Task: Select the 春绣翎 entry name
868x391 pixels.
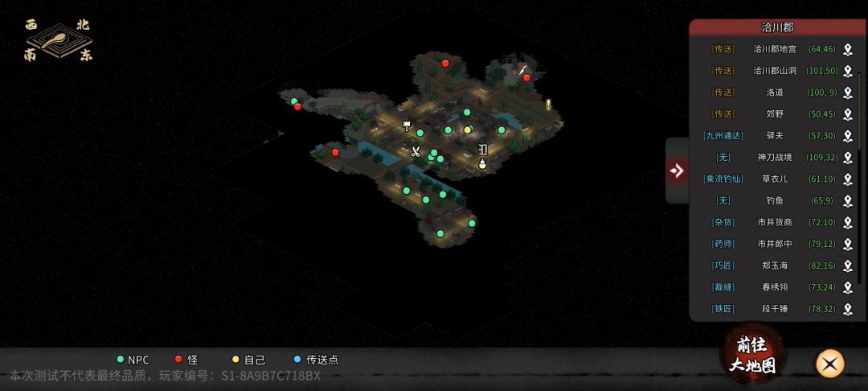Action: click(775, 287)
